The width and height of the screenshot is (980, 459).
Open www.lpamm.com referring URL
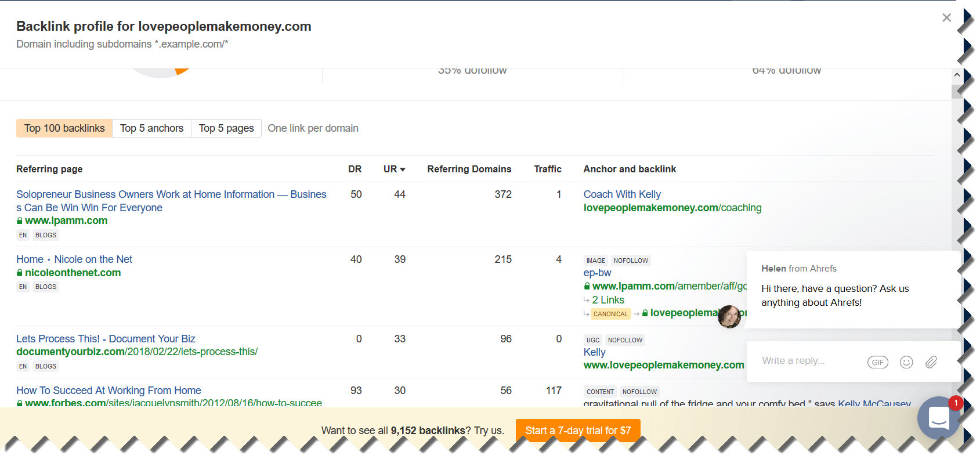pyautogui.click(x=66, y=221)
